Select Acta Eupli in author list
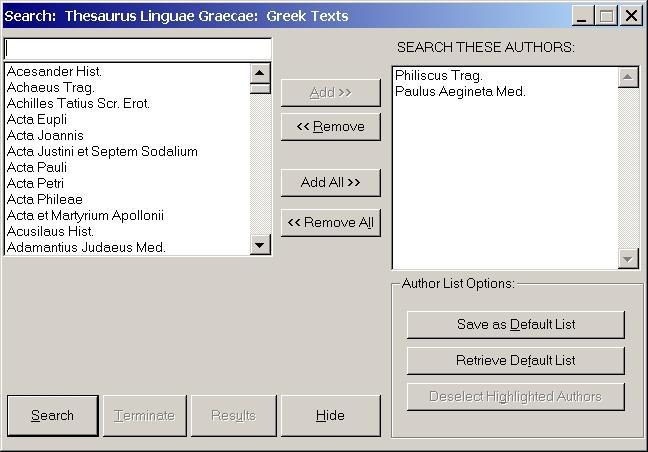This screenshot has width=648, height=452. pos(127,119)
